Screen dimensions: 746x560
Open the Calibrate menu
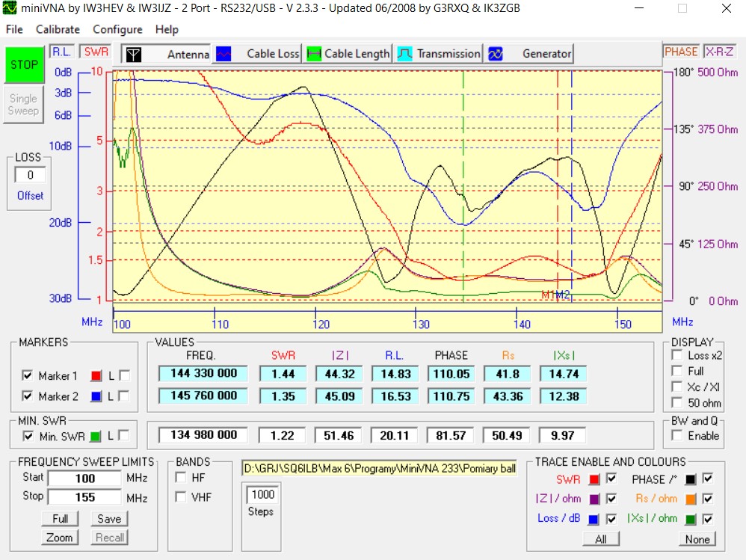click(x=58, y=29)
